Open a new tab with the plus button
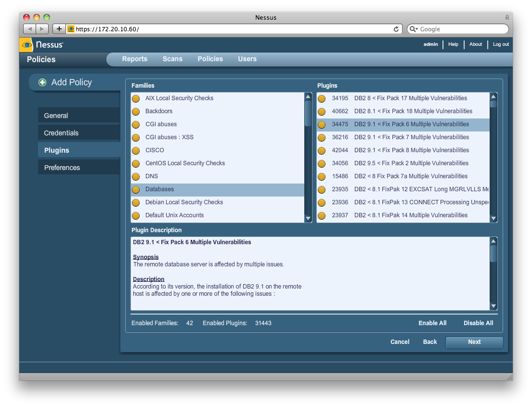Screen dimensions: 532x407 (59, 29)
